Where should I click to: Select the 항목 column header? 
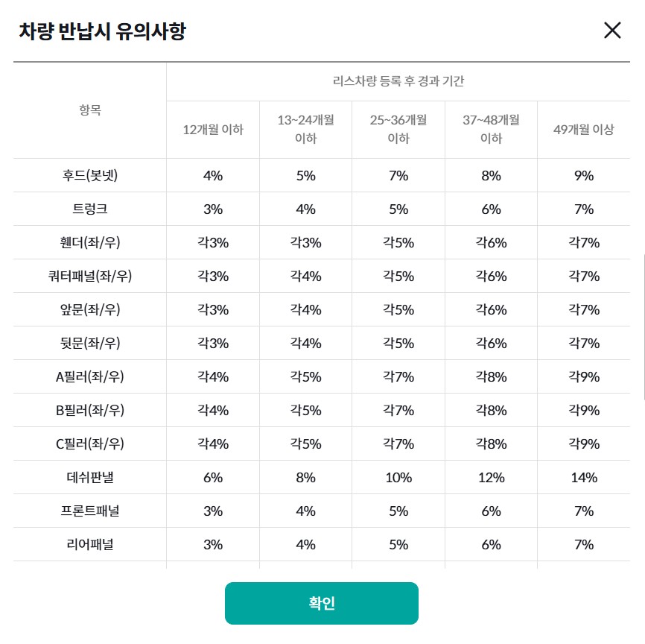point(90,110)
